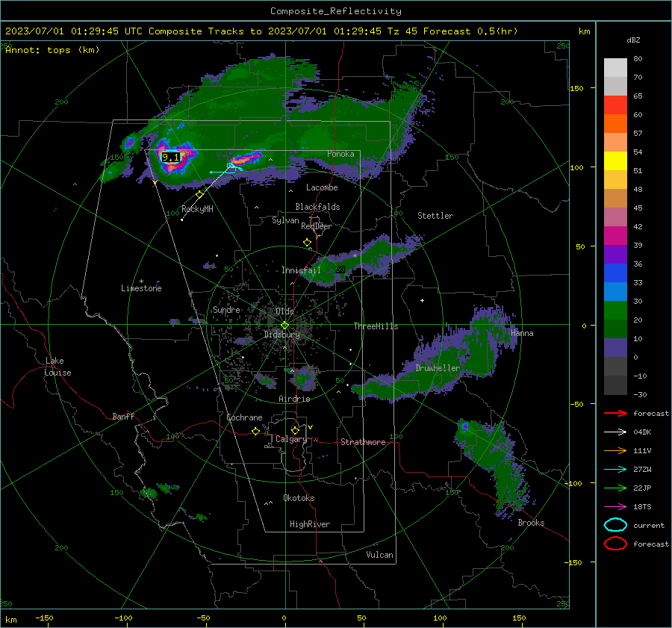
Task: Click the Hanna town label
Action: click(x=522, y=333)
